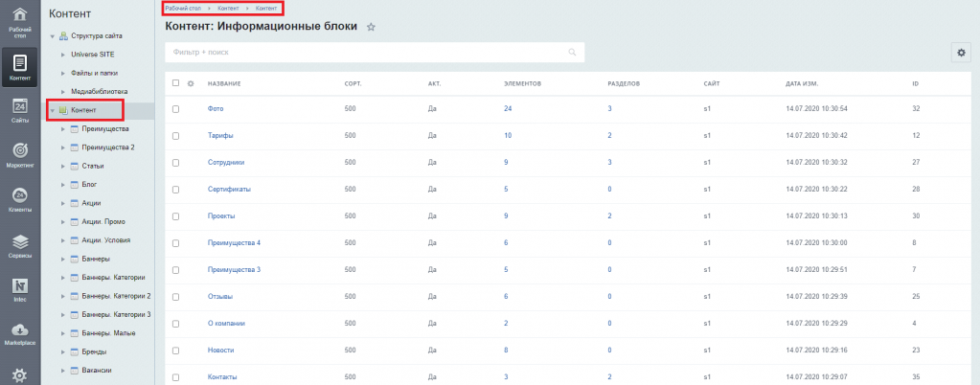The width and height of the screenshot is (980, 385).
Task: Open the Тарифы infoblock link
Action: point(220,136)
